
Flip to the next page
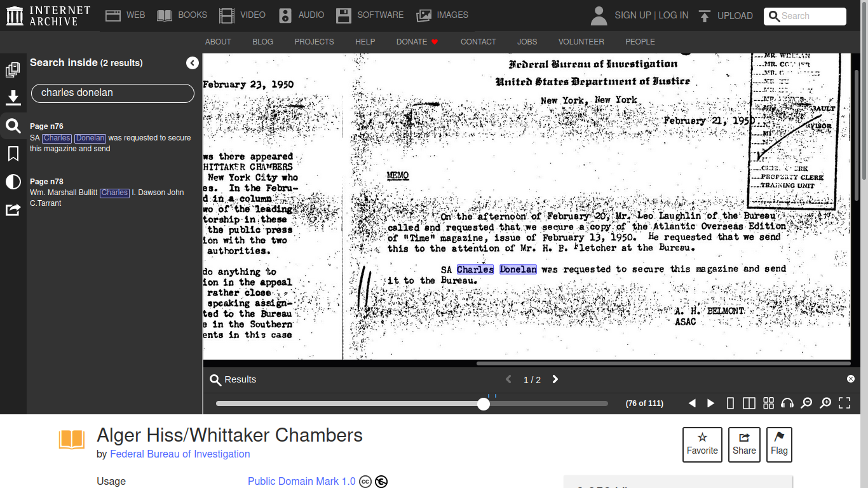click(711, 403)
